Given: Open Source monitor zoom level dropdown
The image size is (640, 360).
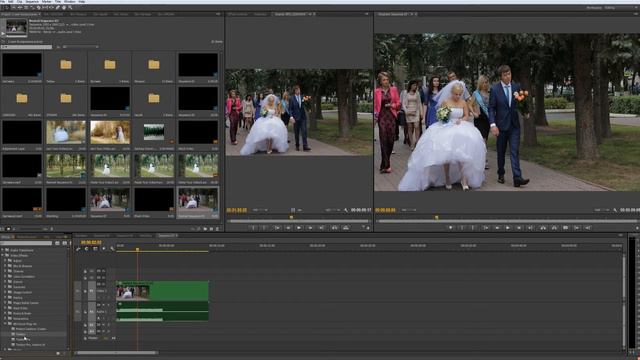Looking at the screenshot, I should click(x=260, y=210).
